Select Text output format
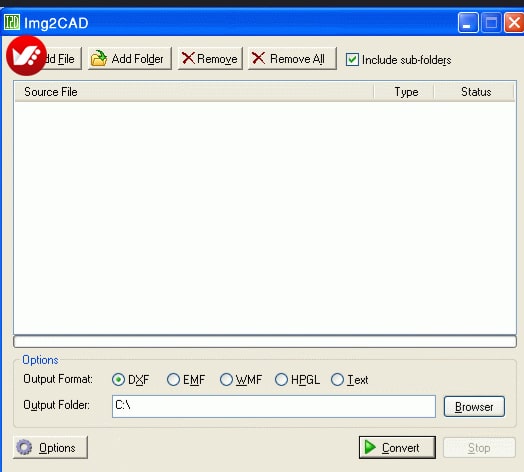The image size is (524, 472). pyautogui.click(x=337, y=380)
